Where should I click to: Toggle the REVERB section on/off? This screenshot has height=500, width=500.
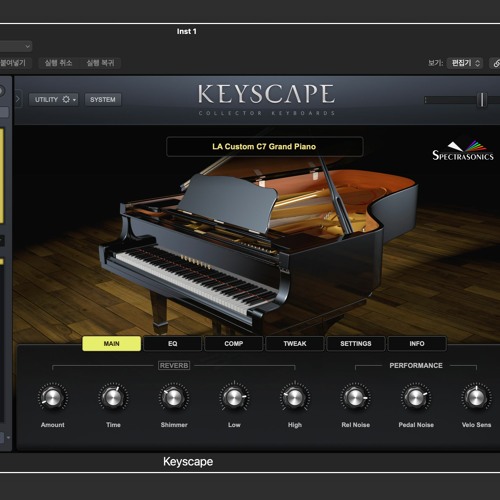174,365
